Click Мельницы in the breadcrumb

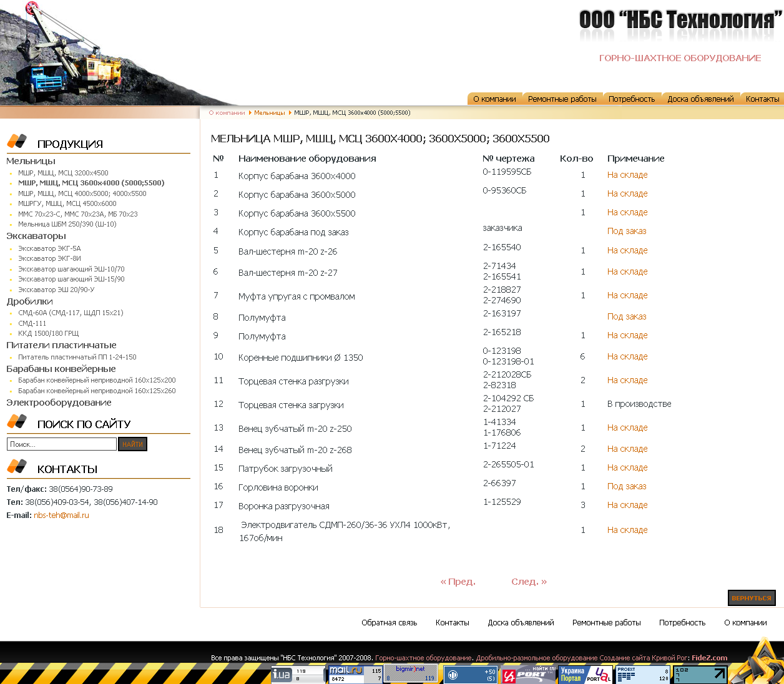coord(270,113)
